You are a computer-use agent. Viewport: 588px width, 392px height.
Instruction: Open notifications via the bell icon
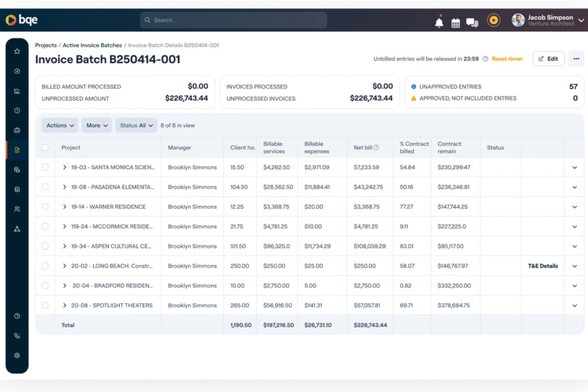click(x=439, y=22)
